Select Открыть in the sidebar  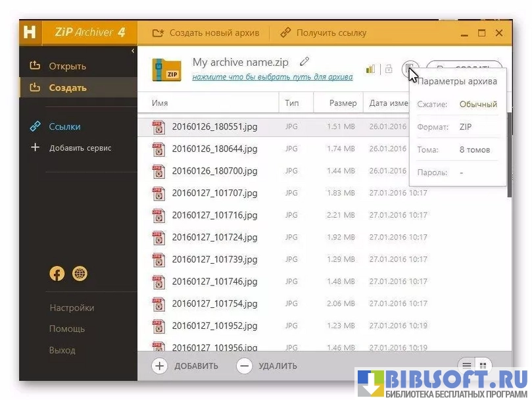67,66
